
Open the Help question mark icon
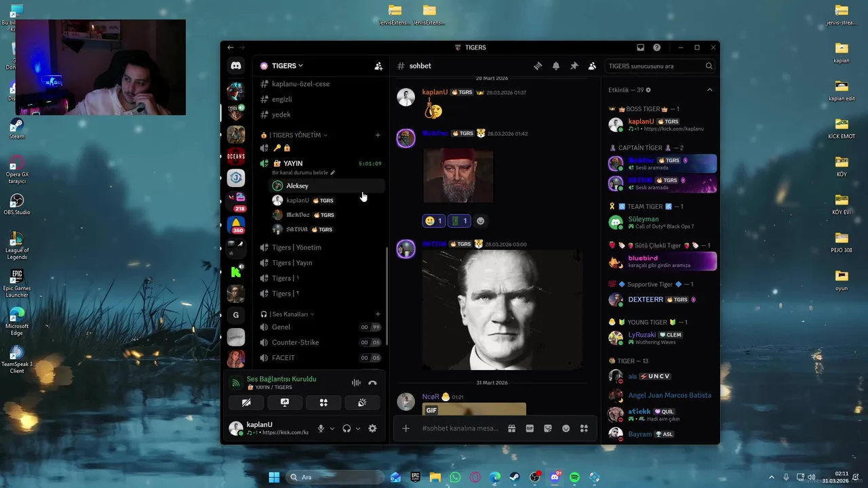point(657,47)
